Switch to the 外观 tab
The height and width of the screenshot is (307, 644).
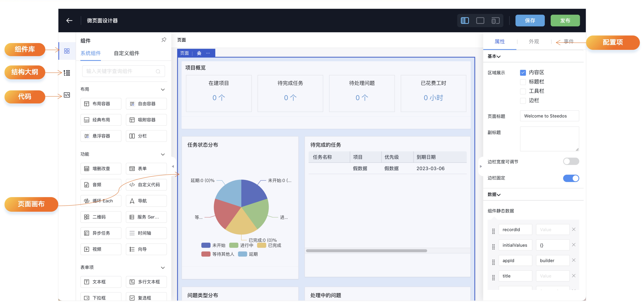534,42
